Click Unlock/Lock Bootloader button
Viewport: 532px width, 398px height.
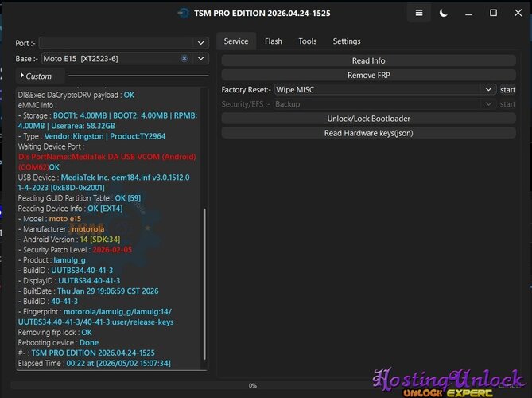[x=368, y=119]
